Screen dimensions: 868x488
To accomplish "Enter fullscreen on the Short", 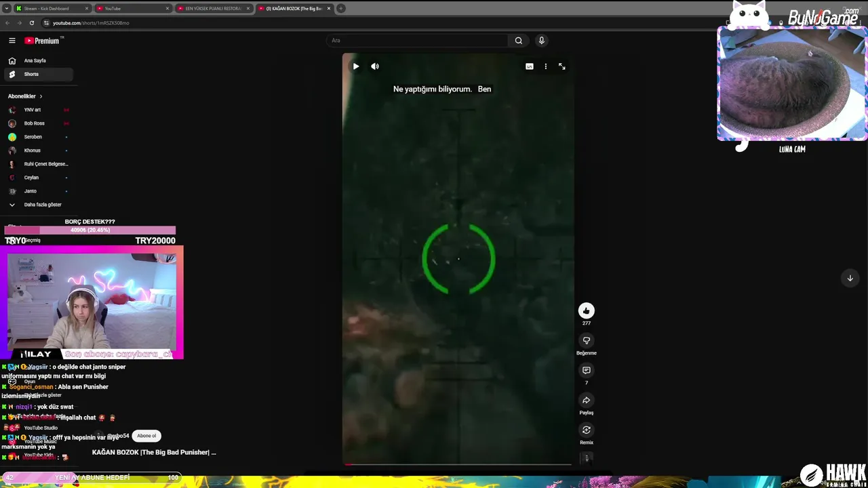I will [x=562, y=66].
